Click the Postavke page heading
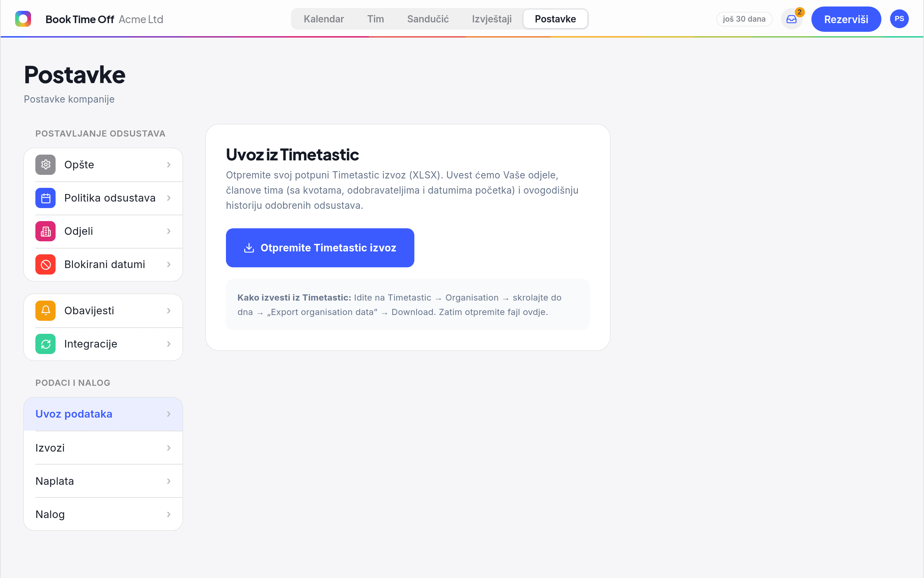 (x=74, y=74)
